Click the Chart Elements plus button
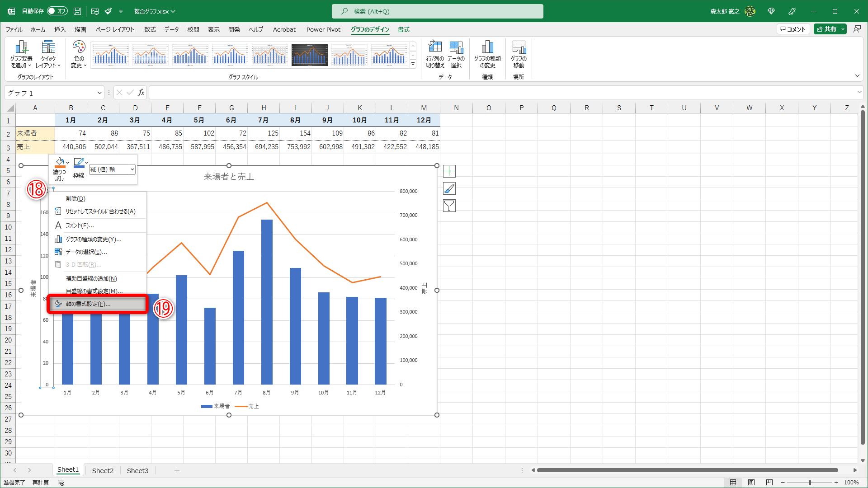The width and height of the screenshot is (868, 488). pos(449,171)
